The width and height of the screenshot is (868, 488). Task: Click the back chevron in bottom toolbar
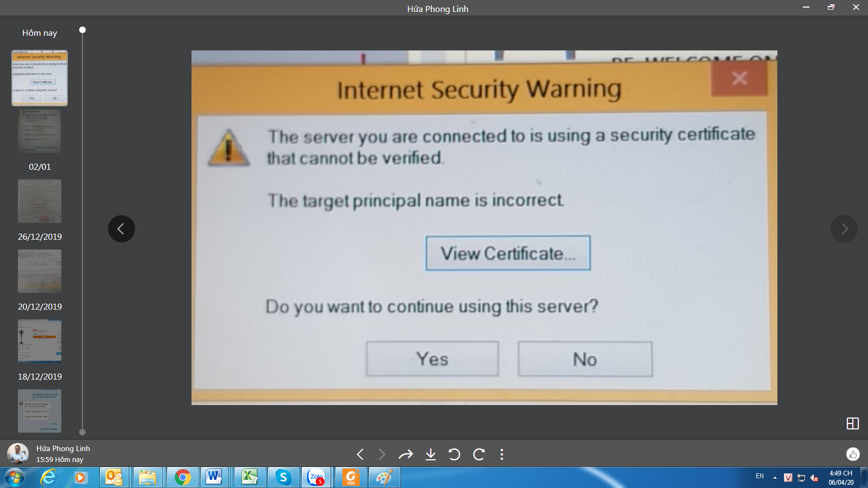click(360, 454)
